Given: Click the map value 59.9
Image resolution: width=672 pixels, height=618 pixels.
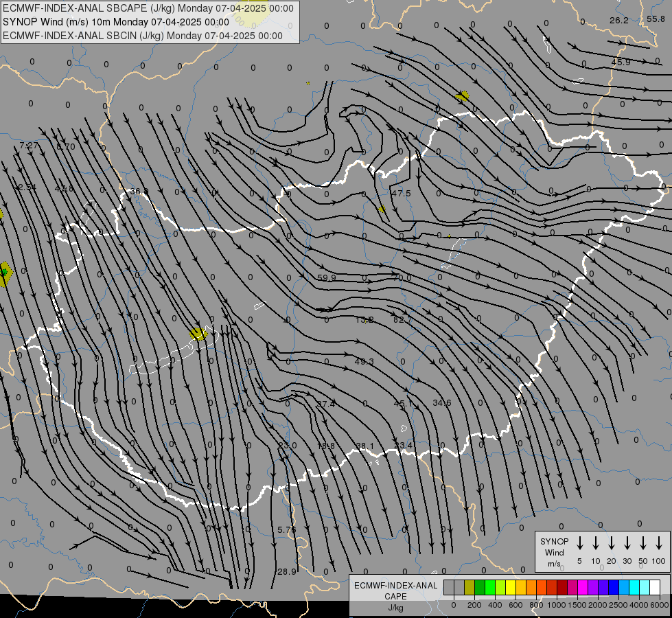Looking at the screenshot, I should (327, 278).
